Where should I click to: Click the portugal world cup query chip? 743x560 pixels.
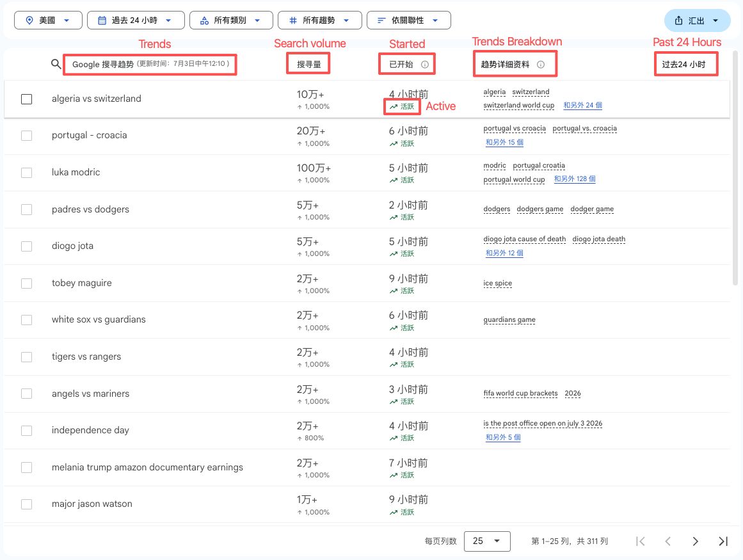[514, 180]
